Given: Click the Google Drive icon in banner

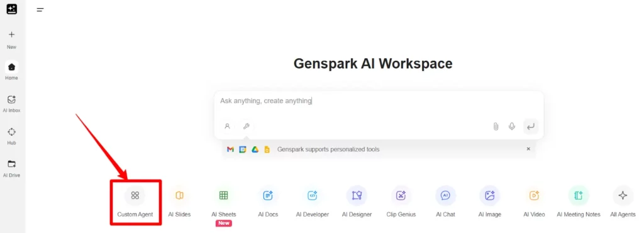Looking at the screenshot, I should click(x=255, y=149).
